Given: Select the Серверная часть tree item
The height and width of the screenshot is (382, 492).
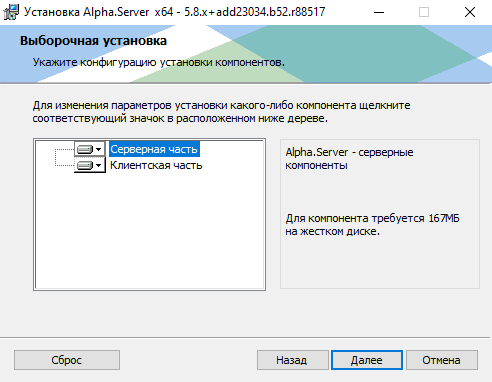Looking at the screenshot, I should tap(154, 149).
